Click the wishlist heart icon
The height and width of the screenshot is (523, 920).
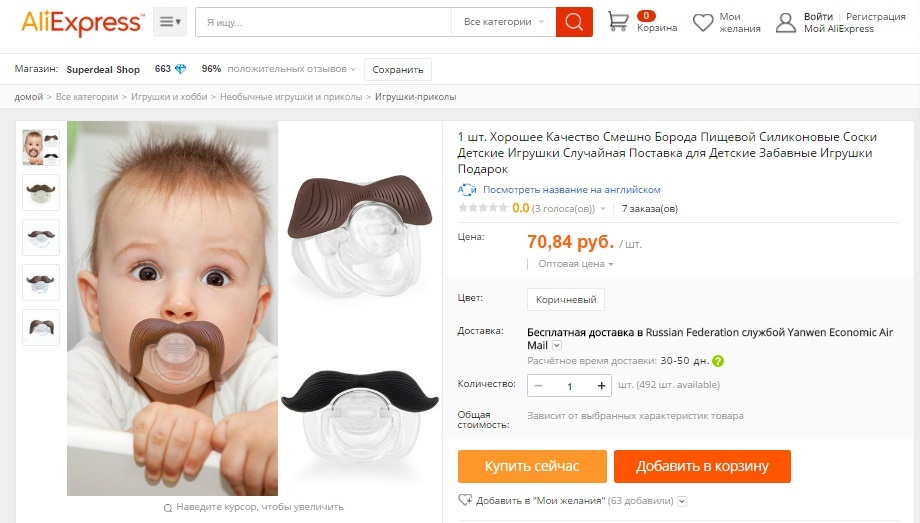click(x=704, y=22)
